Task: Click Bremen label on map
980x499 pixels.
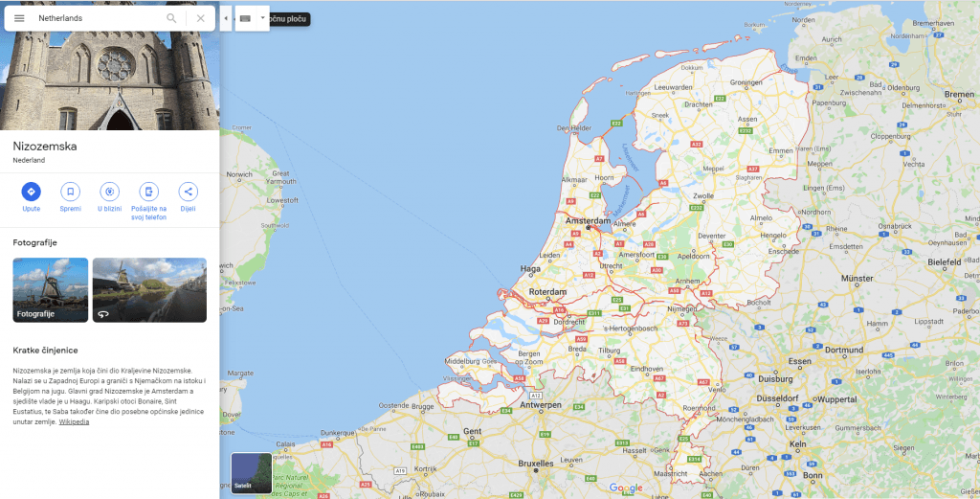Action: coord(959,95)
